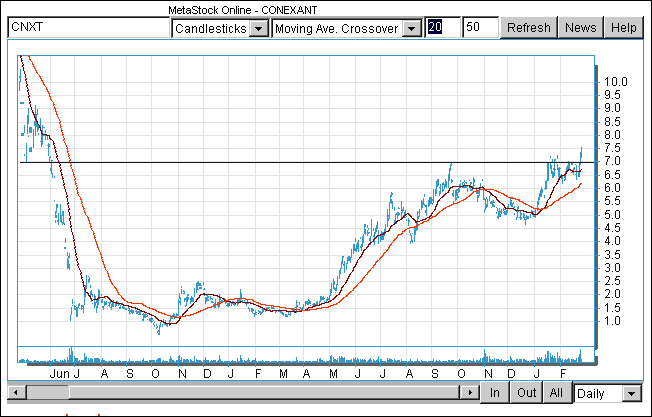Image resolution: width=652 pixels, height=417 pixels.
Task: Click the scrollbar left arrow
Action: coord(17,392)
